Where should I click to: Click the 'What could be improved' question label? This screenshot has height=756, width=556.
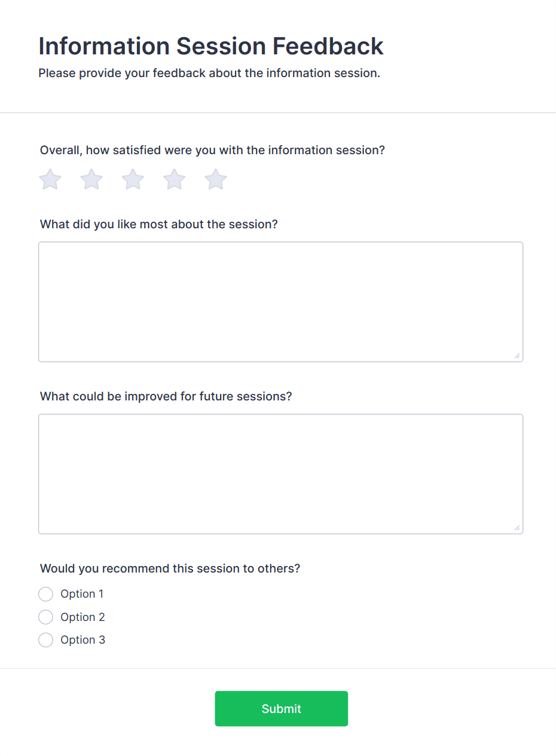pos(166,396)
